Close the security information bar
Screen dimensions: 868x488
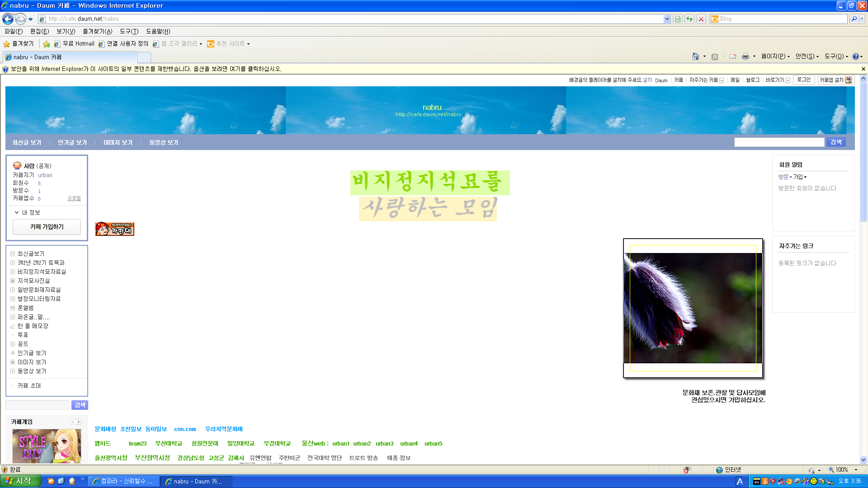point(863,69)
